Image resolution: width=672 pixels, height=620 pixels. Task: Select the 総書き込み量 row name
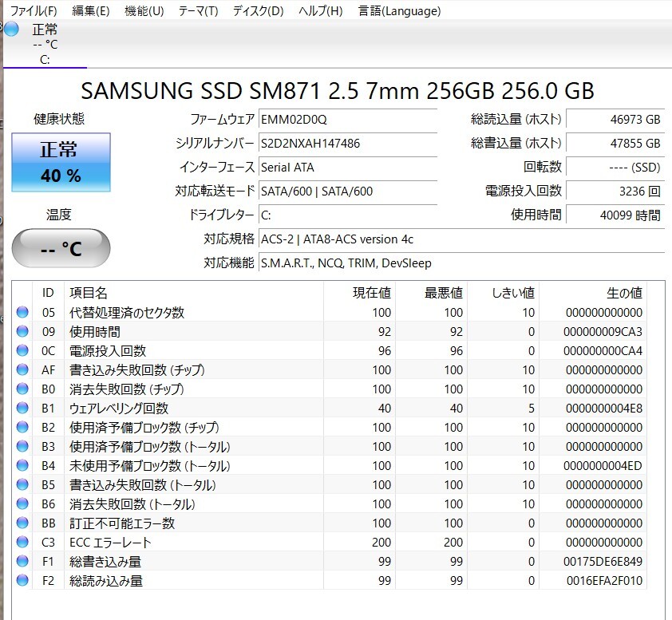pos(105,561)
